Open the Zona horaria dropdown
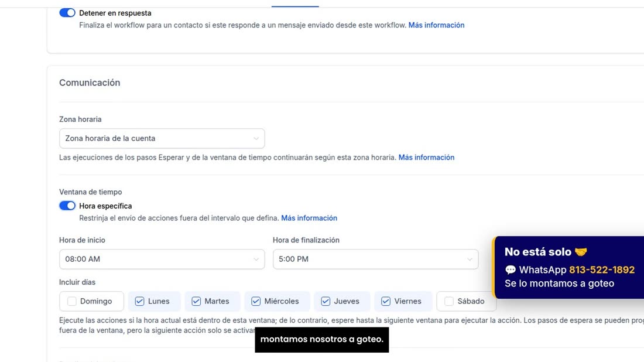The width and height of the screenshot is (644, 362). [x=162, y=138]
